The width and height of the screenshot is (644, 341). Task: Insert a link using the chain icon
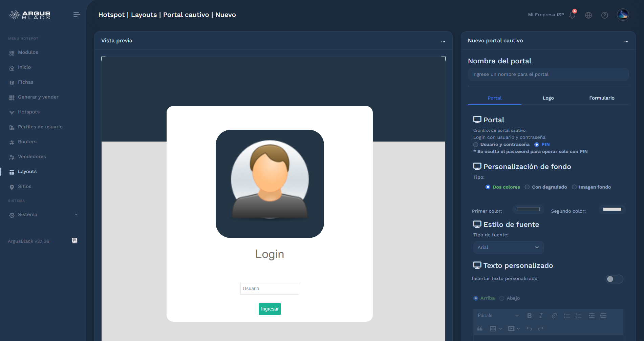coord(554,315)
